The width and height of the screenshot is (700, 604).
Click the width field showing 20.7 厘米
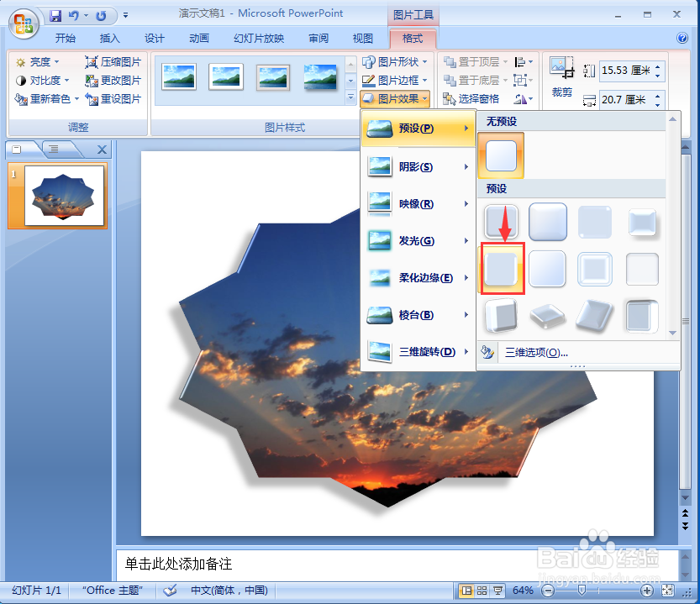coord(626,100)
